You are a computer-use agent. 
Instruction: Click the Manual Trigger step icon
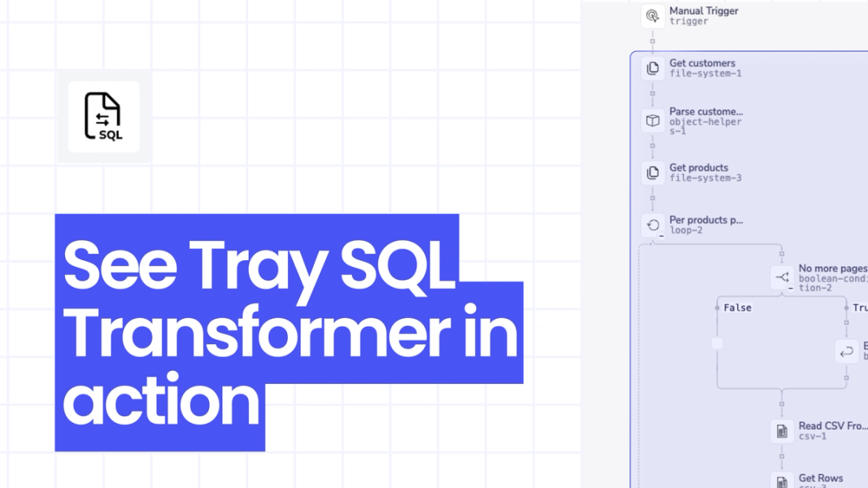652,16
